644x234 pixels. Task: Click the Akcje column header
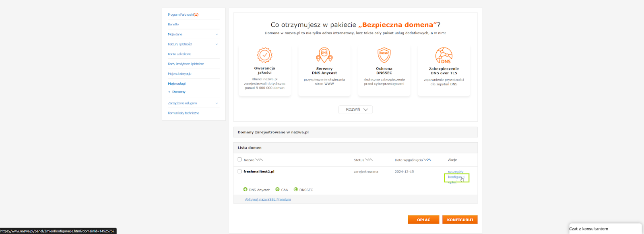coord(452,160)
